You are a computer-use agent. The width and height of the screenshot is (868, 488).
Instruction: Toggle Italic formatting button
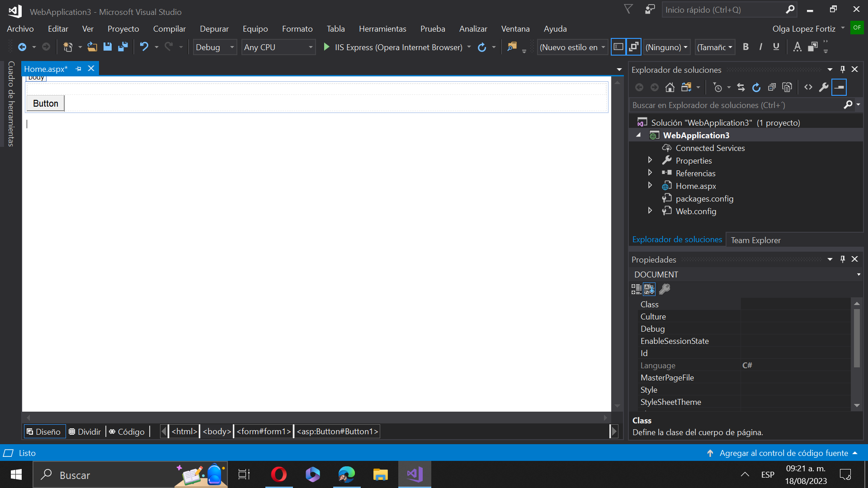click(x=761, y=47)
